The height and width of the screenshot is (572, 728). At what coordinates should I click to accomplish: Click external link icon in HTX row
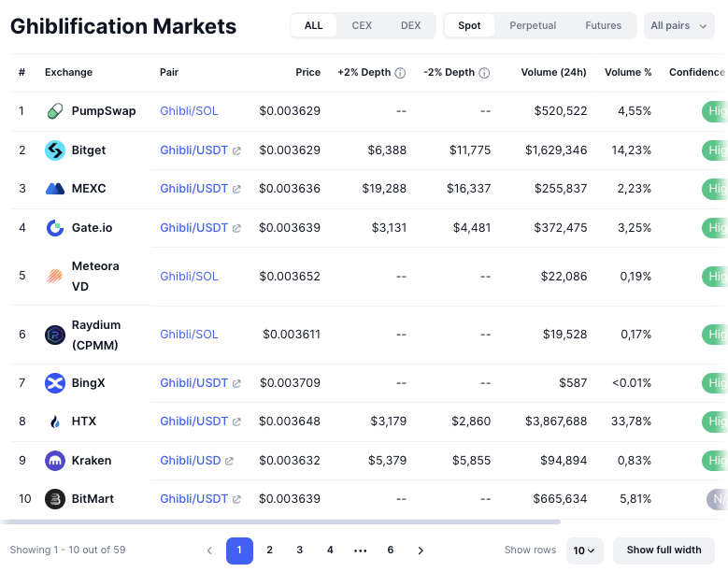click(236, 422)
